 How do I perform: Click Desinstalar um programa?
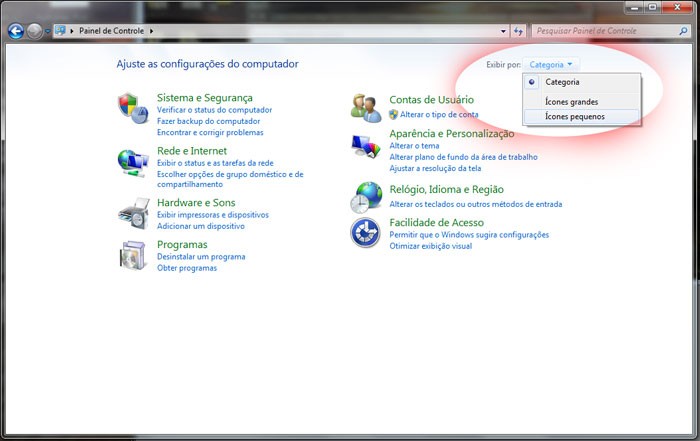(201, 257)
